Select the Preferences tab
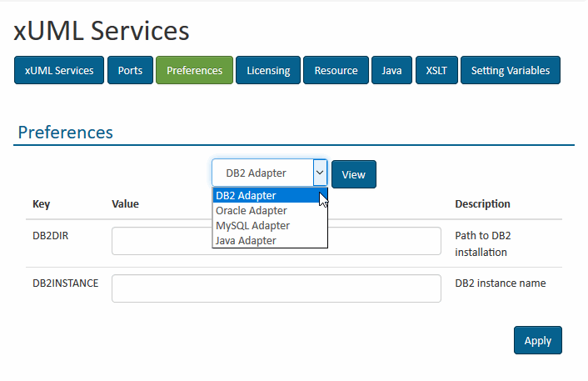The width and height of the screenshot is (588, 381). coord(194,71)
